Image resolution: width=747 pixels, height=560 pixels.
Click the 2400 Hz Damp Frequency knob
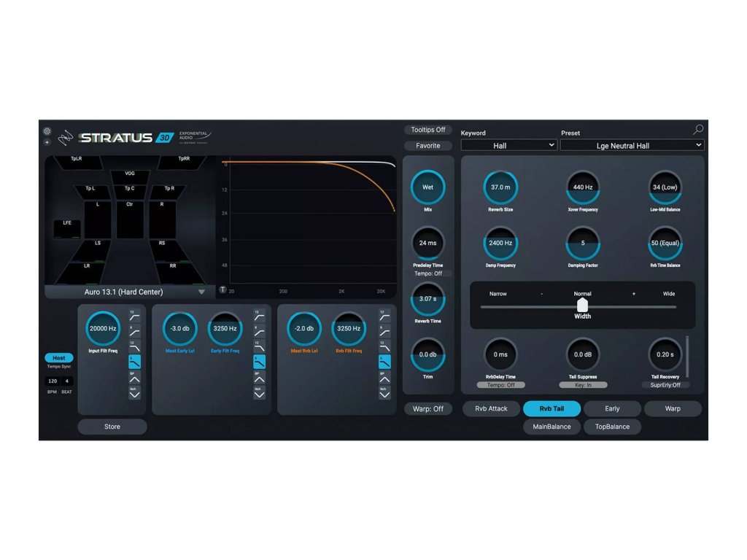[500, 243]
